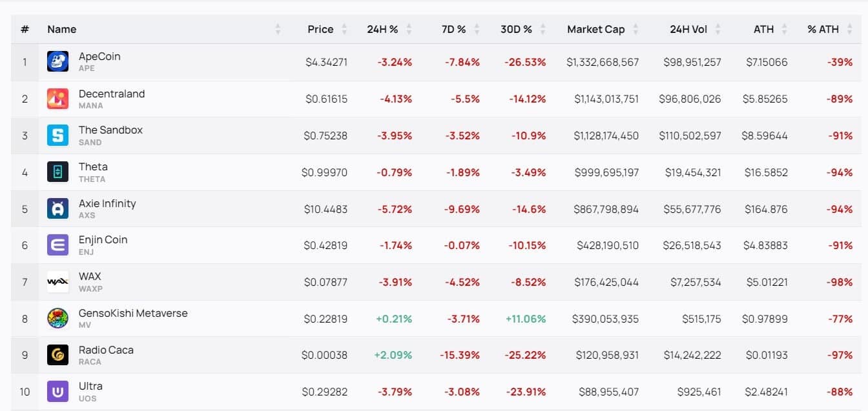The height and width of the screenshot is (411, 868).
Task: Sort by 30D % sort arrows
Action: [543, 29]
